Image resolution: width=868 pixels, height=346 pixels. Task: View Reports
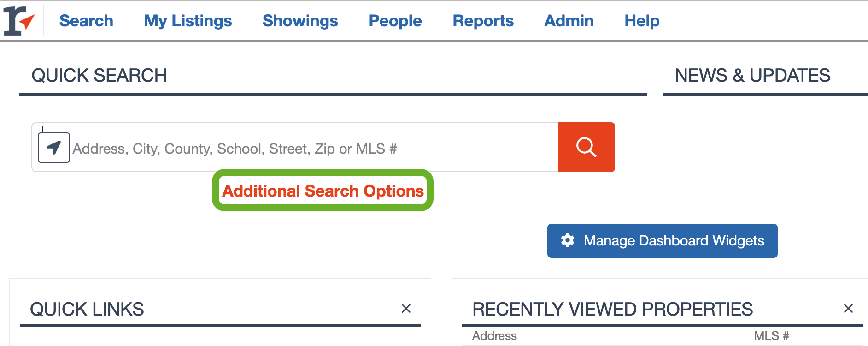pos(483,21)
